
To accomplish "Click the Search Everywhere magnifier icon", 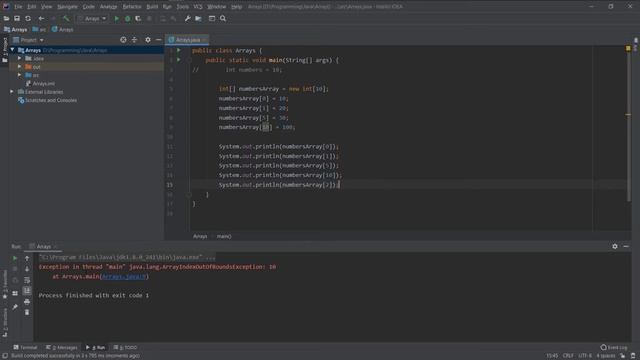I will (223, 18).
